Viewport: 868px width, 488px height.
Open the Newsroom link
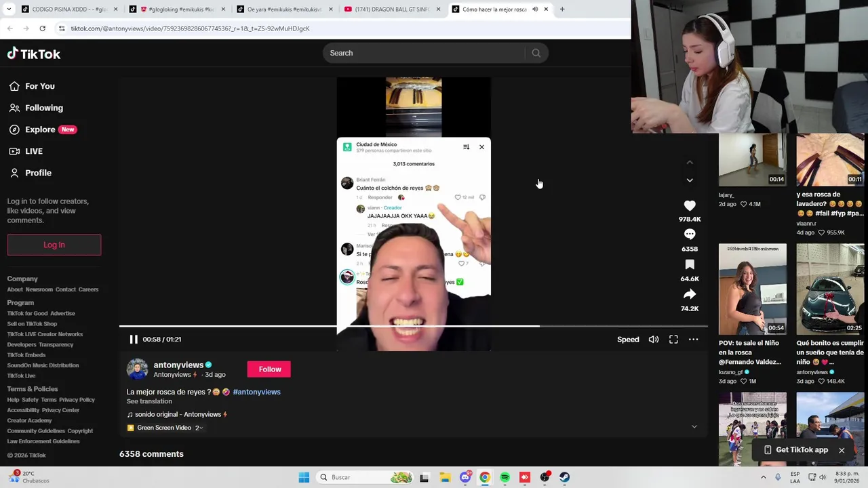[39, 289]
